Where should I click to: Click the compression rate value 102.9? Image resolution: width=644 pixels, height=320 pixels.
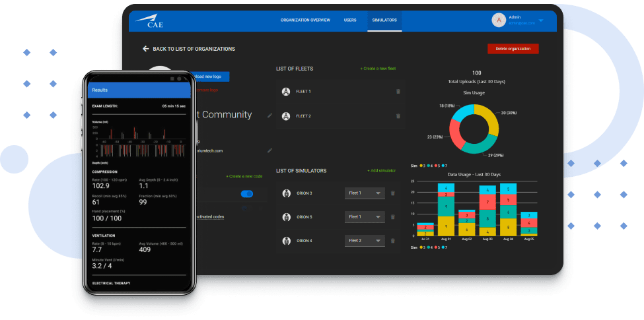(101, 186)
